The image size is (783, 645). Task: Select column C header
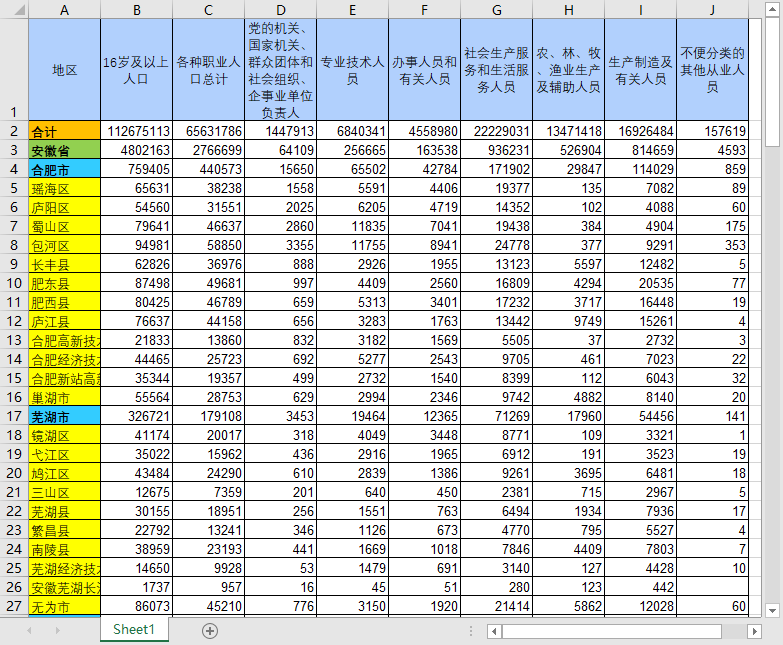click(209, 9)
